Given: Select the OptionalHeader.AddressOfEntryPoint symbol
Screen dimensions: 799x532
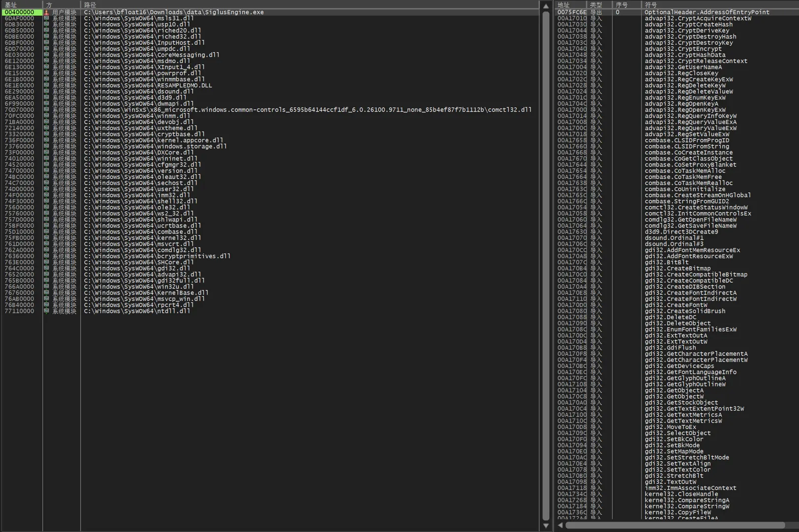Looking at the screenshot, I should coord(706,12).
